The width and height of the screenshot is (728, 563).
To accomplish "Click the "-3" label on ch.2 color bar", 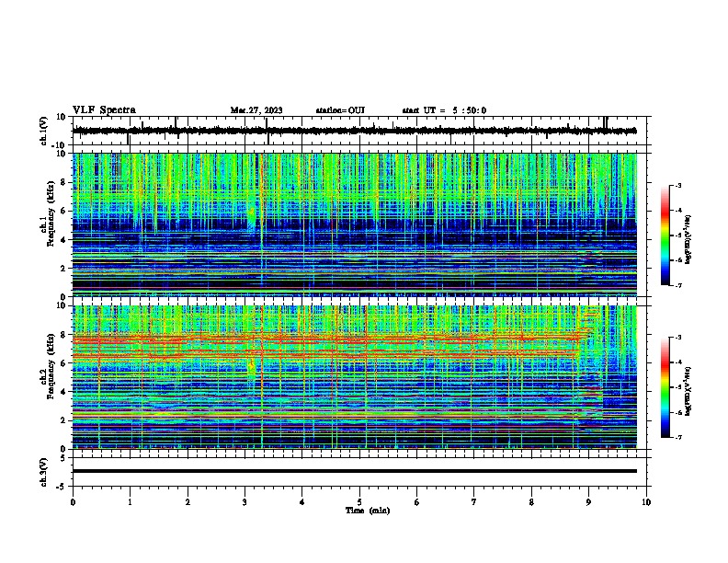I will click(677, 338).
